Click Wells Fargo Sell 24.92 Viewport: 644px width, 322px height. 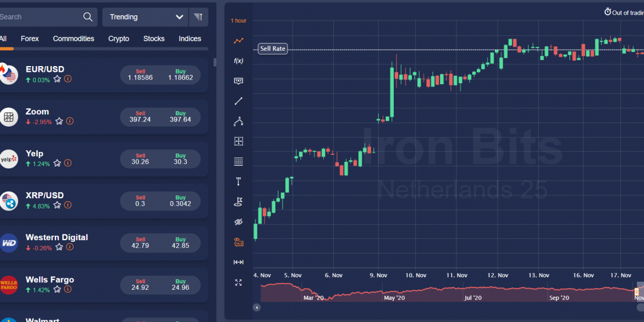point(140,285)
